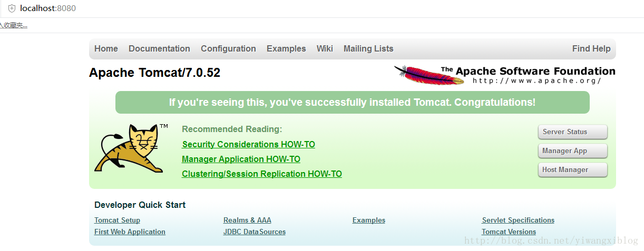
Task: Open Examples link under Developer Quick Start
Action: pyautogui.click(x=369, y=220)
